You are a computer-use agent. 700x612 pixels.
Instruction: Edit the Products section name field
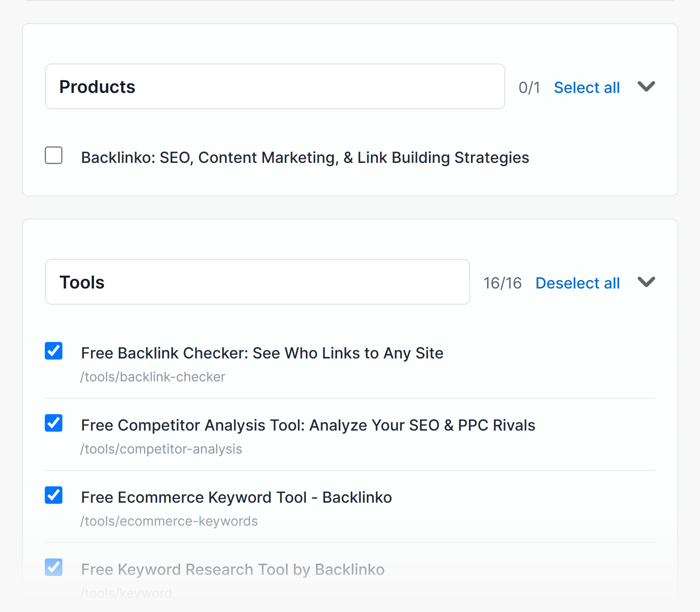[x=275, y=86]
